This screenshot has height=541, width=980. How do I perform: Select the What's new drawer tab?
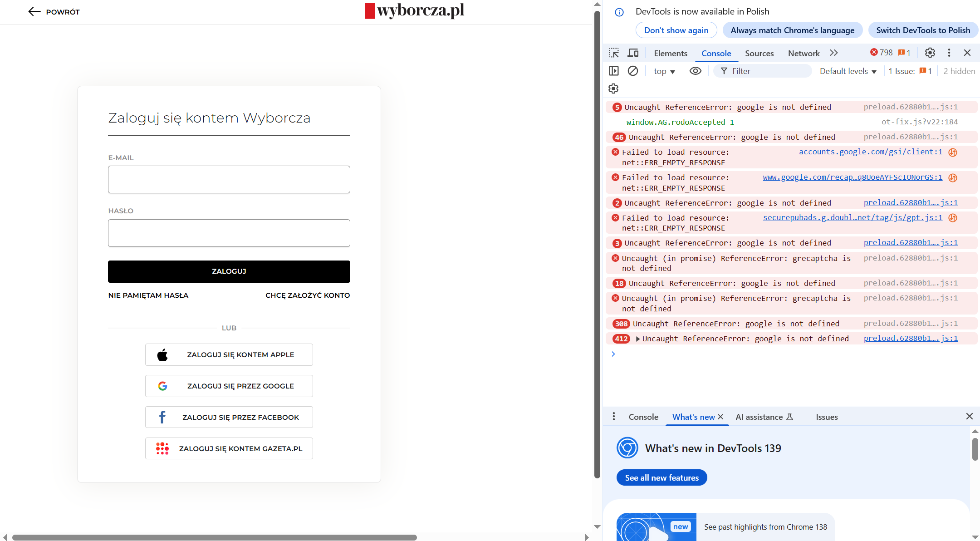point(693,417)
